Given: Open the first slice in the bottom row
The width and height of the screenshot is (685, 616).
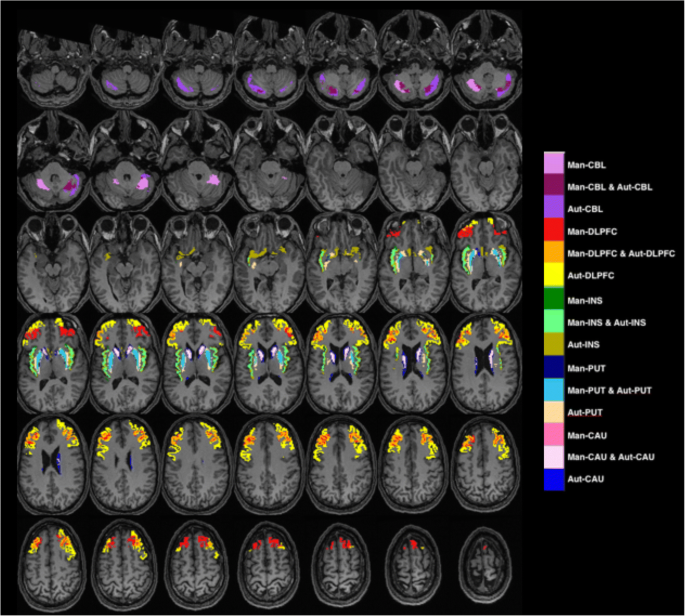Looking at the screenshot, I should pos(52,564).
